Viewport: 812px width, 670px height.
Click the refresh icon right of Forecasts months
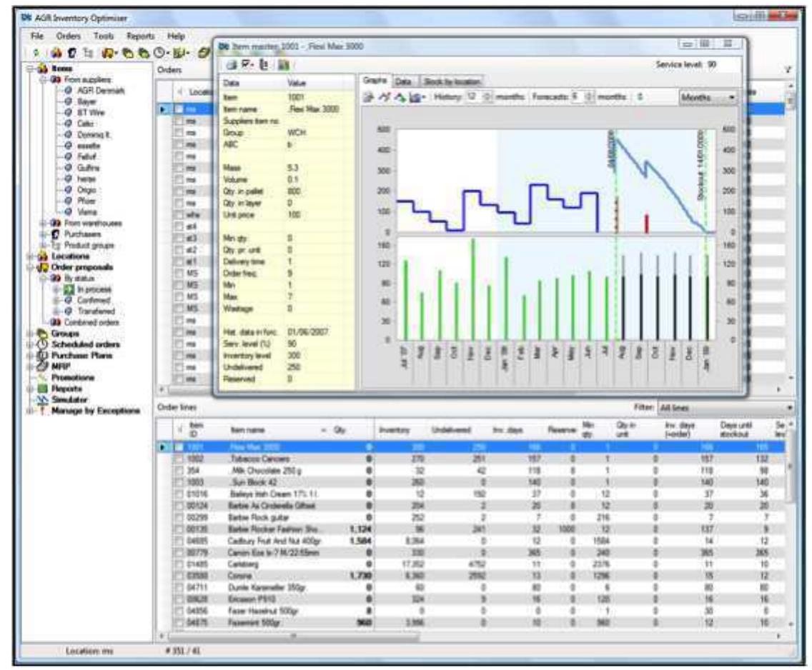coord(640,96)
